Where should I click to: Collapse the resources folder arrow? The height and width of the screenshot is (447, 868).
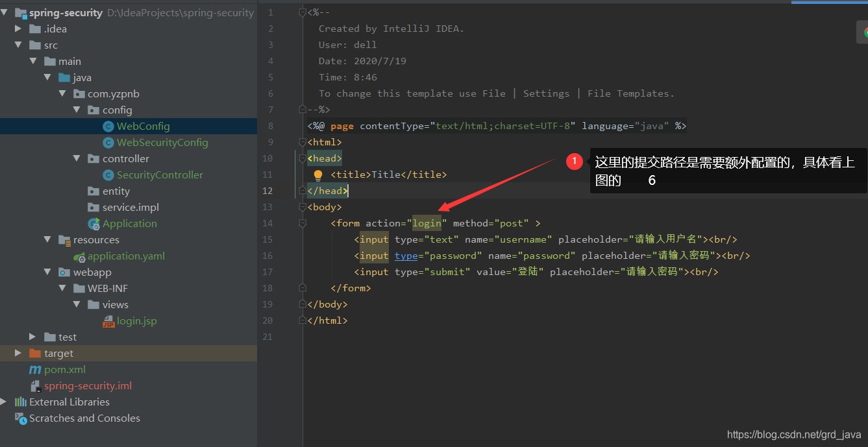click(x=47, y=239)
